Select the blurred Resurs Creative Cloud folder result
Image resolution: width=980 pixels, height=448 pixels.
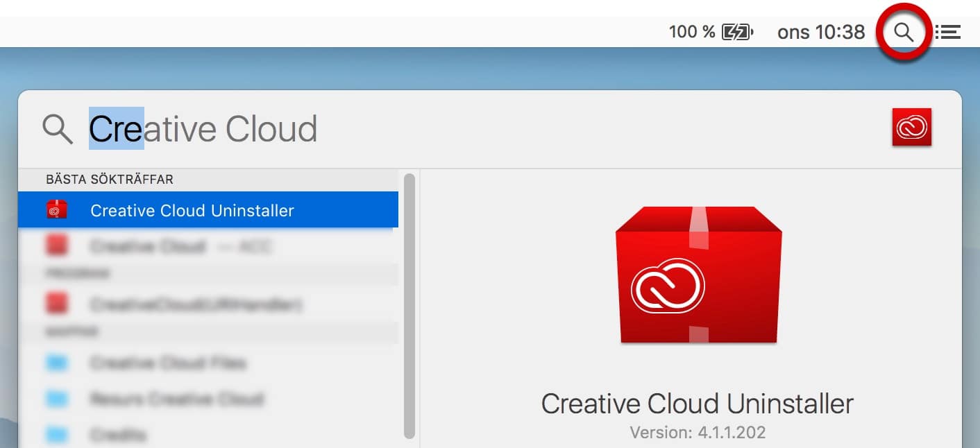[x=208, y=399]
